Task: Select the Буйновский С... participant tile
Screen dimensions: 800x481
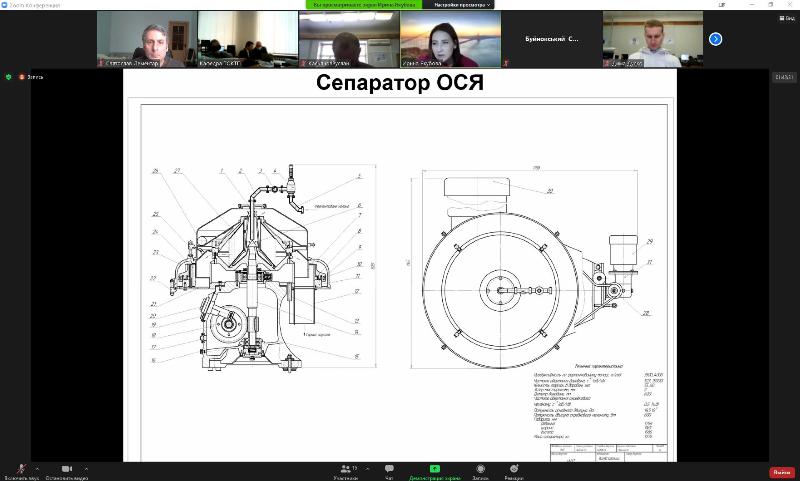Action: pyautogui.click(x=552, y=39)
